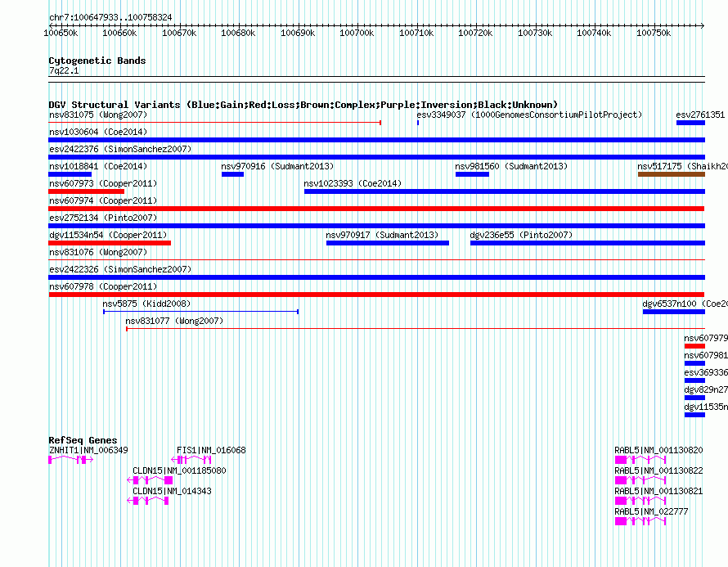This screenshot has height=567, width=728.
Task: Click the 100740k ruler label
Action: coord(595,33)
